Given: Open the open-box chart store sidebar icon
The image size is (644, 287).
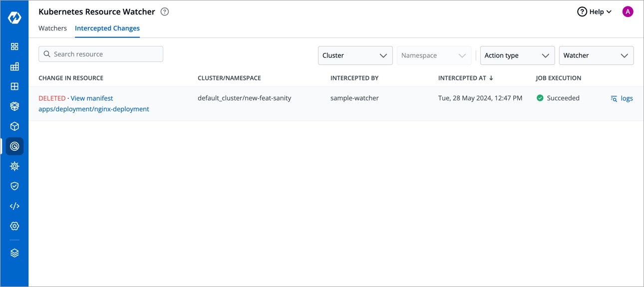Looking at the screenshot, I should (14, 106).
